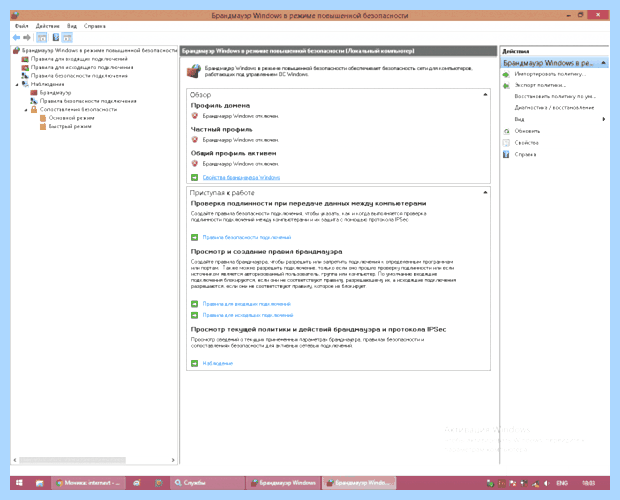Image resolution: width=620 pixels, height=500 pixels.
Task: Select top-level Правила безопасности подключения node
Action: [79, 75]
